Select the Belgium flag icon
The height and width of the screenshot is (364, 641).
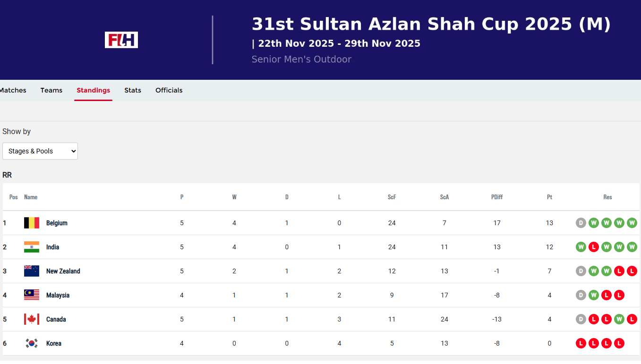click(x=31, y=222)
